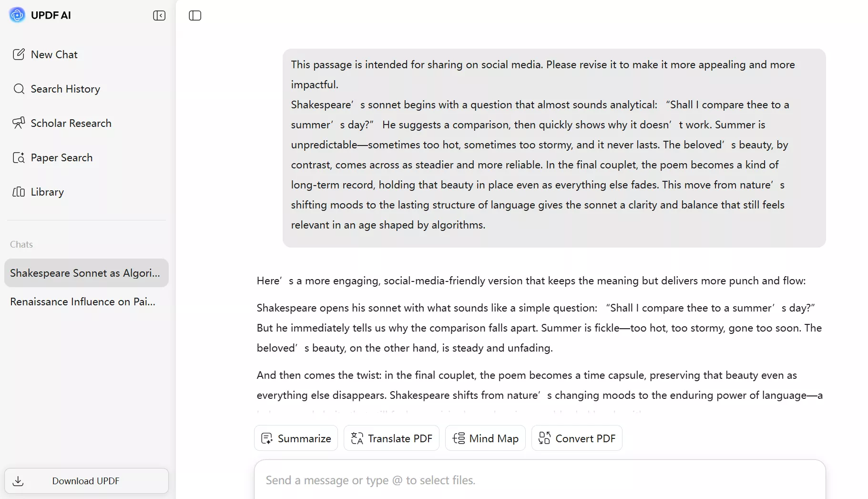The width and height of the screenshot is (868, 499).
Task: Select Scholar Research in sidebar
Action: tap(71, 123)
